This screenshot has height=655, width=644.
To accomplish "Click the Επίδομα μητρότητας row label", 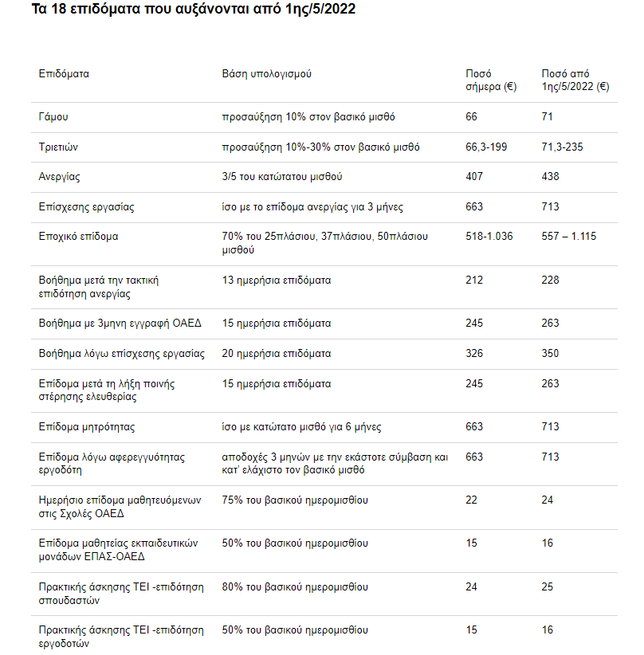I will click(87, 427).
